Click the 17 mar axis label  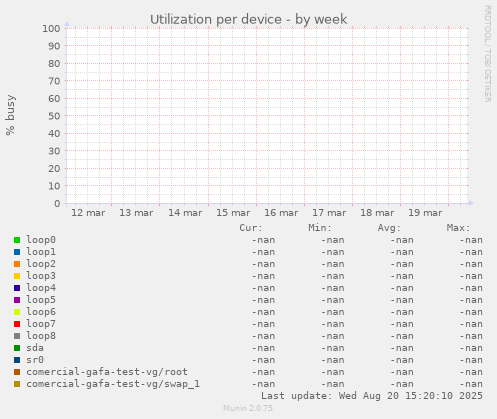tap(329, 213)
